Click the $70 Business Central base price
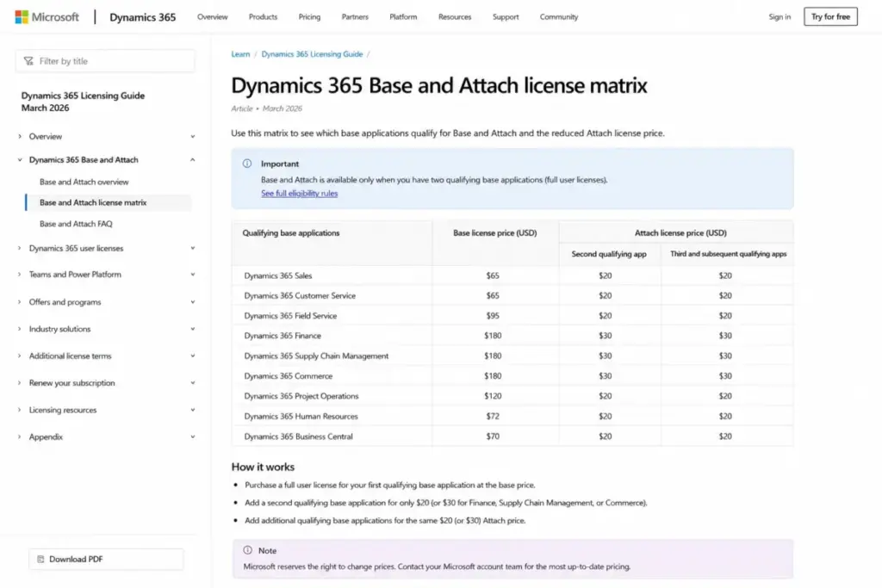The image size is (882, 588). 493,436
